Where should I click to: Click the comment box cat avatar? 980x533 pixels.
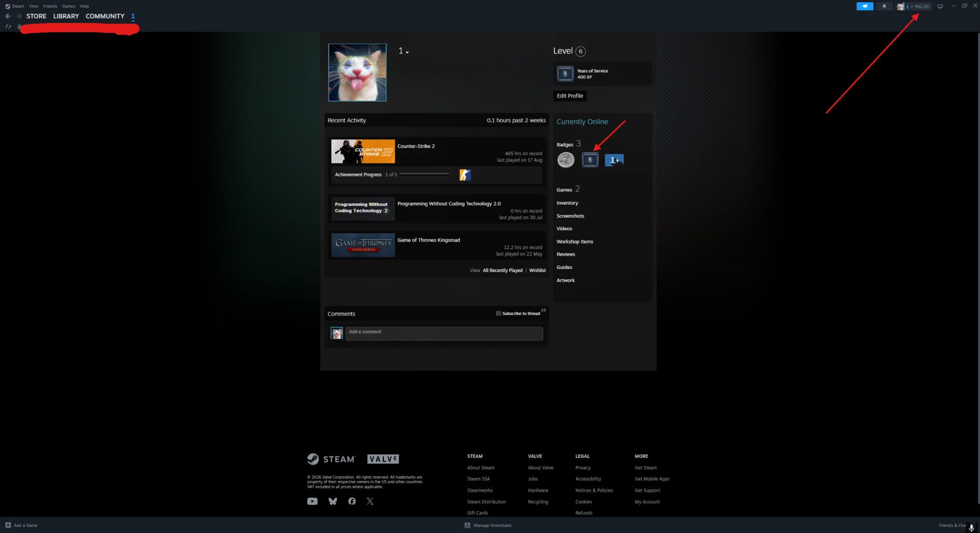pos(337,334)
